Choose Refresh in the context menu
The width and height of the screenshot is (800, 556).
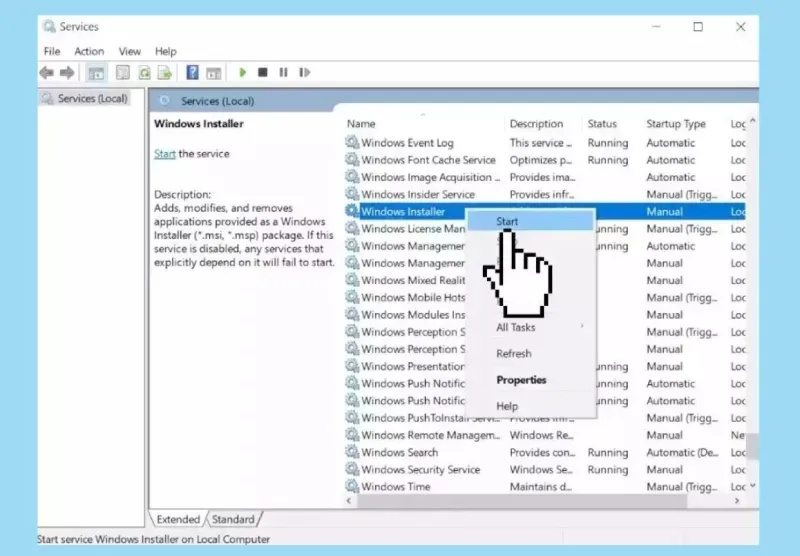pos(531,353)
